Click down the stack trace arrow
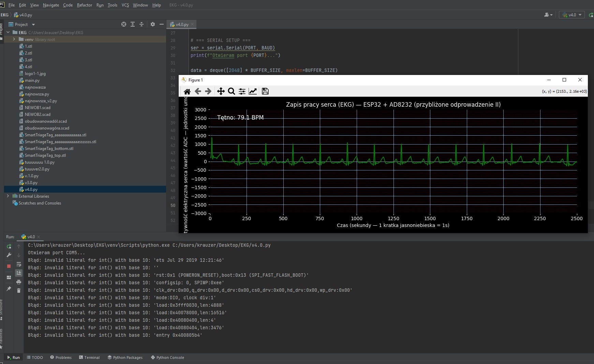The height and width of the screenshot is (364, 594). [x=19, y=255]
